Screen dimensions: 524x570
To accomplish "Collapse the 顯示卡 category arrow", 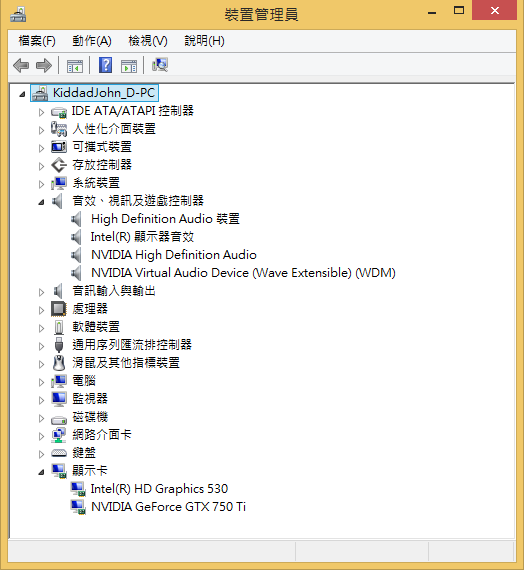I will point(41,472).
